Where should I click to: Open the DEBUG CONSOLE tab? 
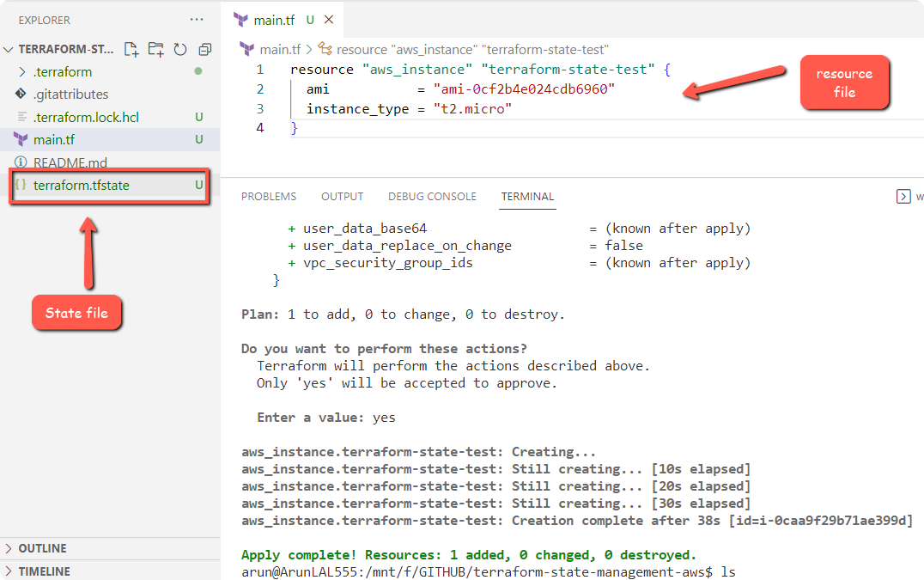click(x=432, y=197)
